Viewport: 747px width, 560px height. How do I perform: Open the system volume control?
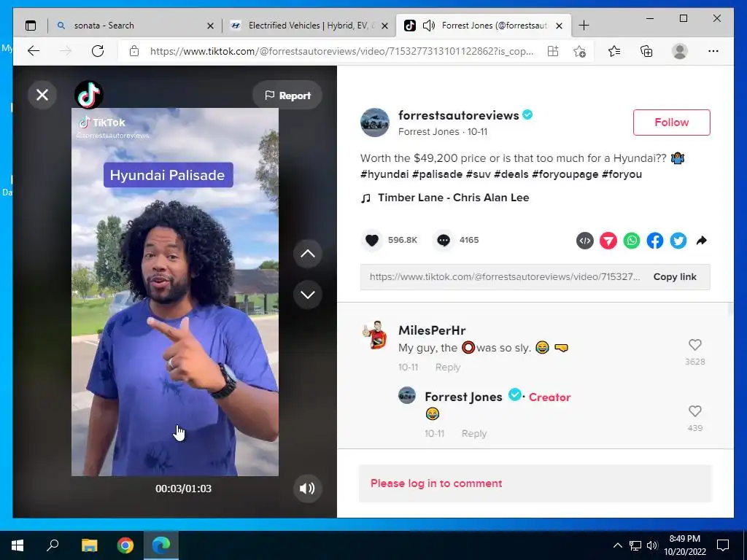click(x=652, y=545)
